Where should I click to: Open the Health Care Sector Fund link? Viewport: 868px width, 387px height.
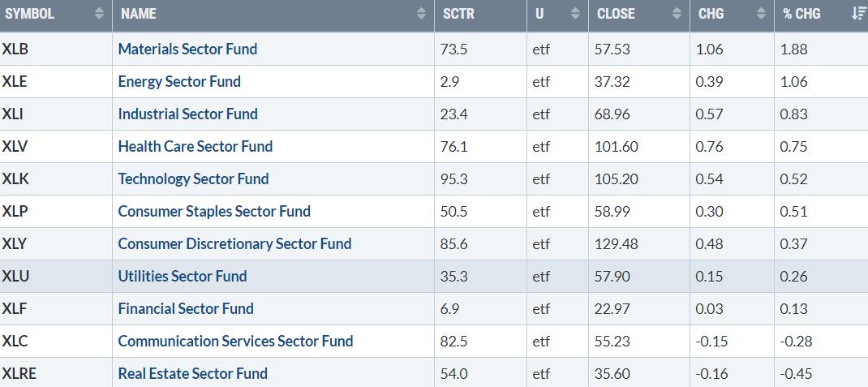point(195,146)
